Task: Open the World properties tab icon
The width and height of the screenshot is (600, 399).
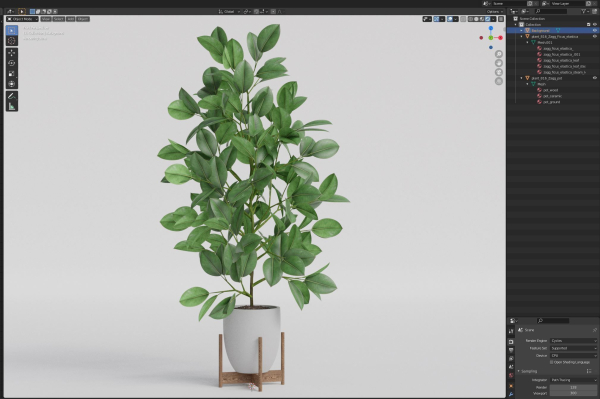Action: click(511, 375)
